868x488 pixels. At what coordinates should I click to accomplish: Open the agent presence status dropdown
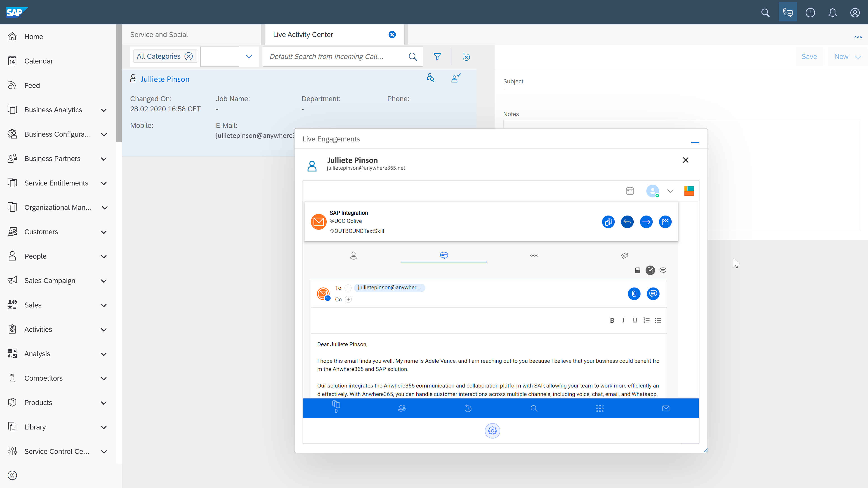pyautogui.click(x=670, y=191)
